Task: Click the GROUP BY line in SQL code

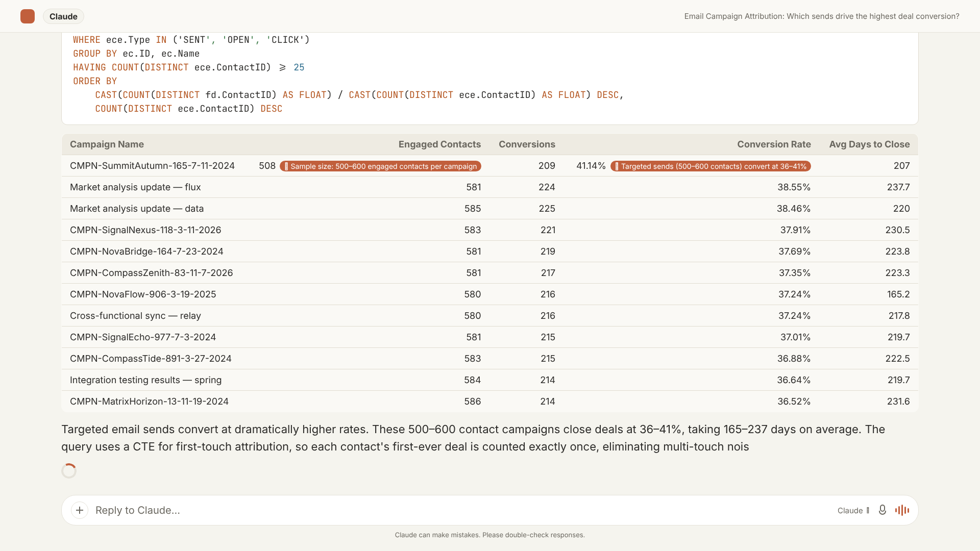Action: [x=136, y=54]
